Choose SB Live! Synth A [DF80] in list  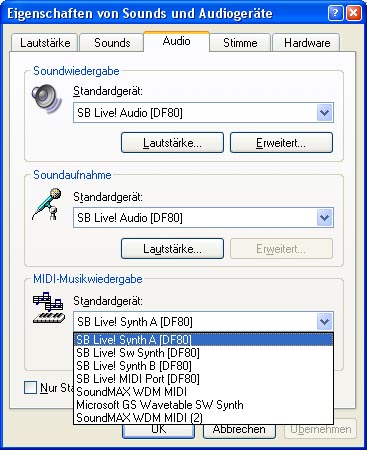[x=203, y=340]
